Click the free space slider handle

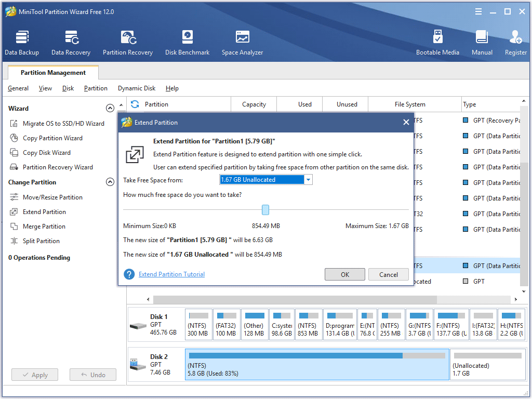tap(265, 210)
